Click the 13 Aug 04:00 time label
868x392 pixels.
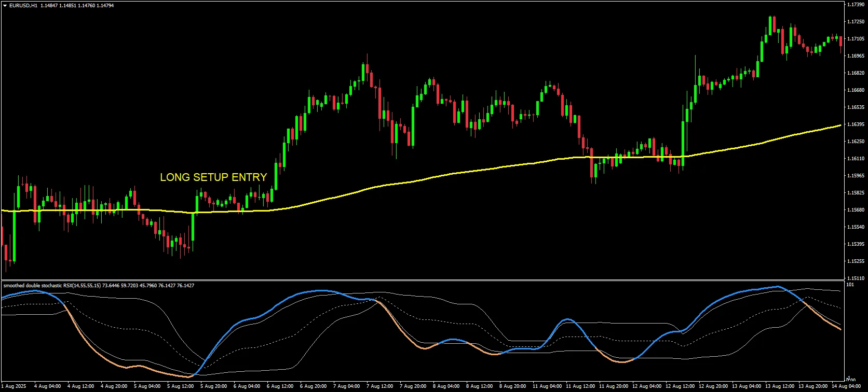[x=747, y=386]
